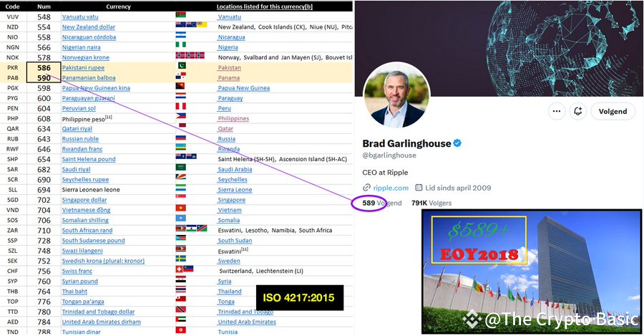Open the Panamanian balboa link
Viewport: 644px width, 336px height.
(89, 77)
